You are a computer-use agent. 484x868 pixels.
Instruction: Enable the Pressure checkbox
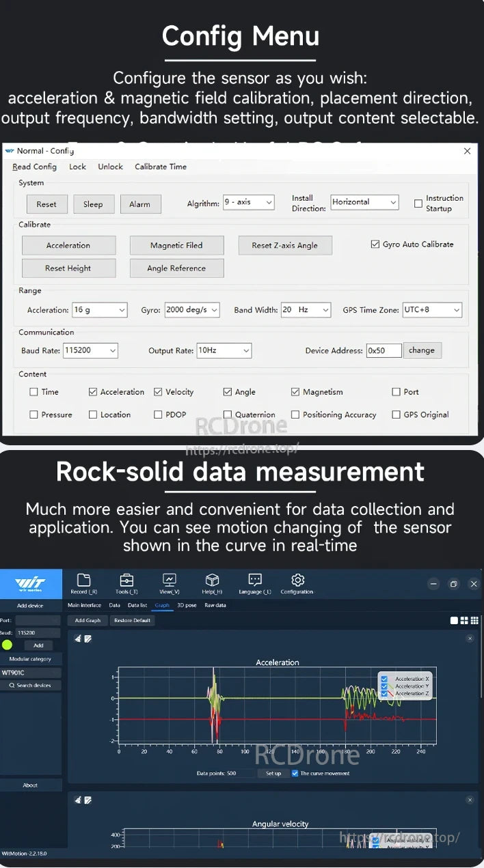(x=33, y=415)
